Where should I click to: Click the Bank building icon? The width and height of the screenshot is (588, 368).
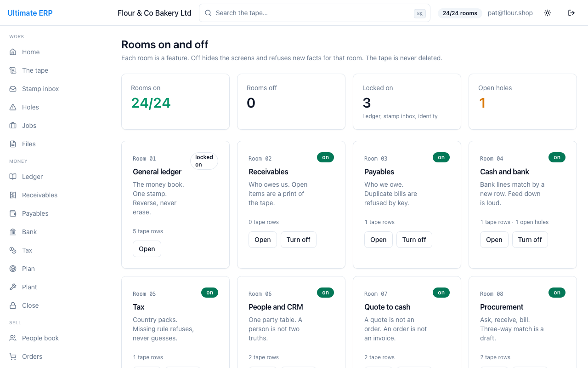click(x=13, y=232)
